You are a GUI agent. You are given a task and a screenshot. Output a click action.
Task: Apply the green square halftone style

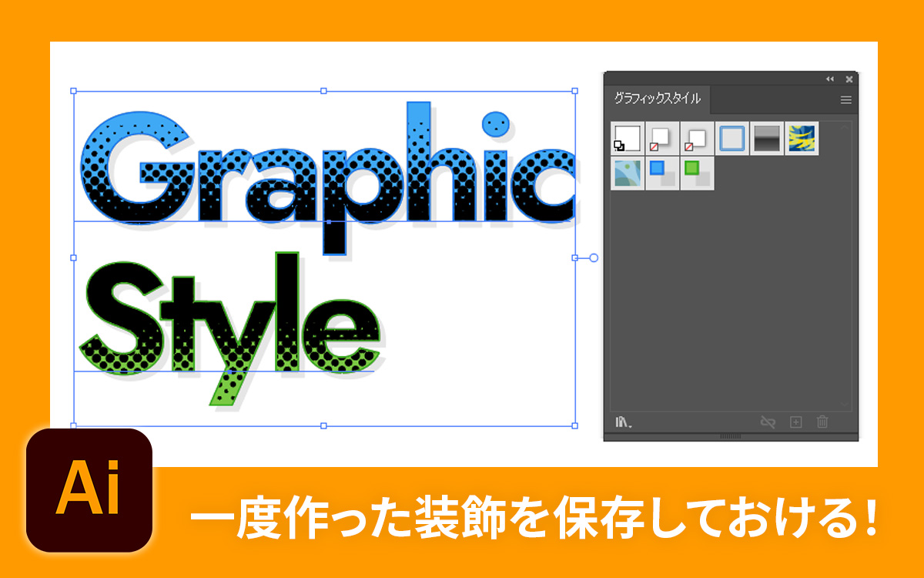click(x=696, y=173)
